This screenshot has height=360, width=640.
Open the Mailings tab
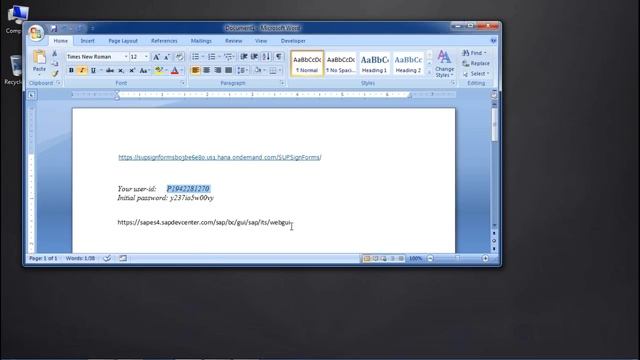[201, 41]
